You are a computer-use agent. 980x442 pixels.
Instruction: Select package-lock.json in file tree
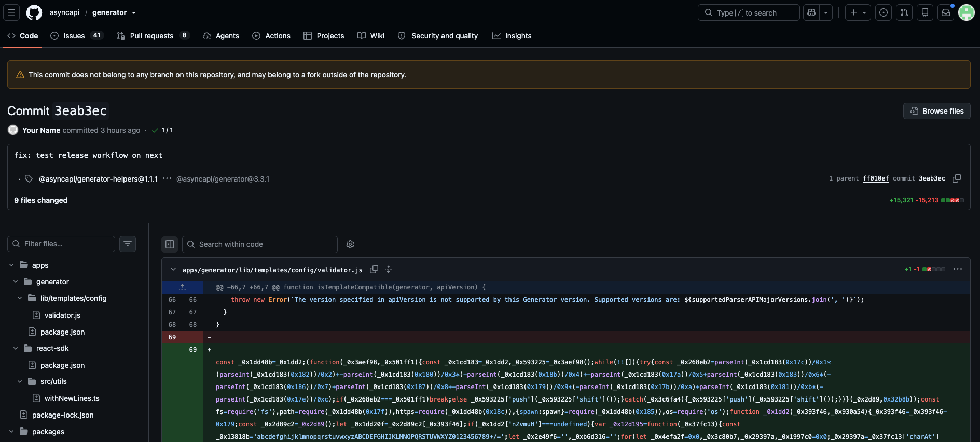coord(63,415)
